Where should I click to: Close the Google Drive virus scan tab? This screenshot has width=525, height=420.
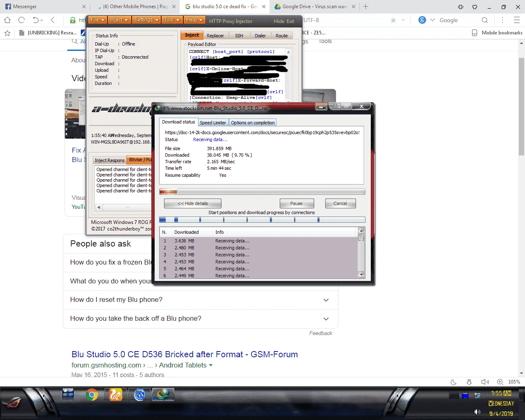(x=354, y=7)
